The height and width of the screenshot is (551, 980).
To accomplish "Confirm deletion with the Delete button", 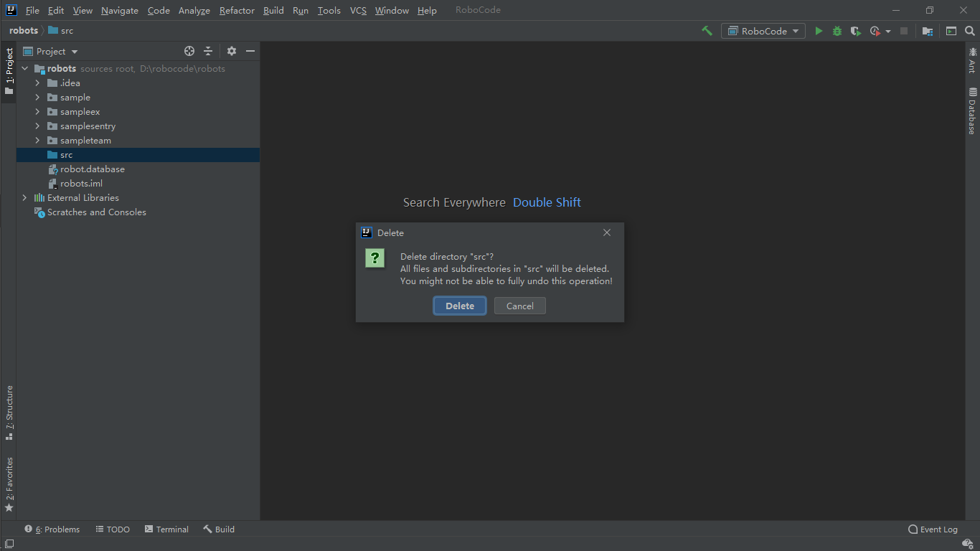I will click(x=460, y=306).
